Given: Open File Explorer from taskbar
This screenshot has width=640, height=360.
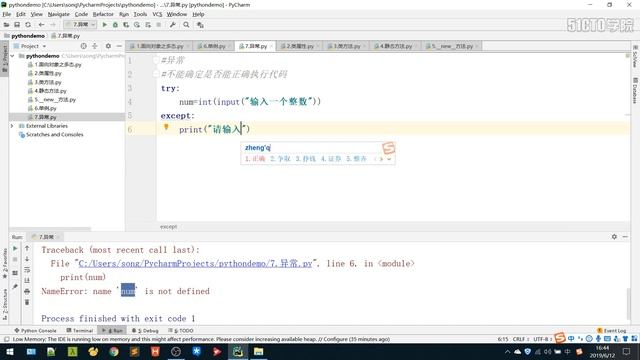Looking at the screenshot, I should point(258,352).
